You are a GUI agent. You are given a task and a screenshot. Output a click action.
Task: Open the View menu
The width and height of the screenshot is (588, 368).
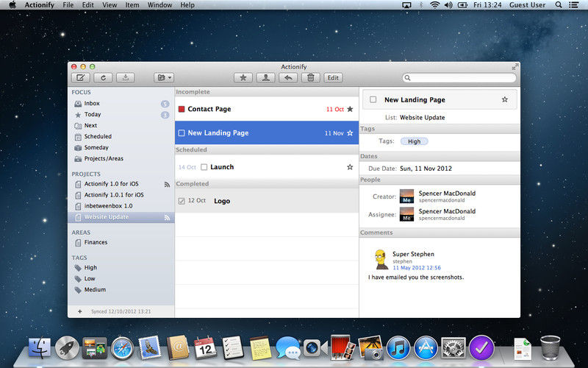110,5
